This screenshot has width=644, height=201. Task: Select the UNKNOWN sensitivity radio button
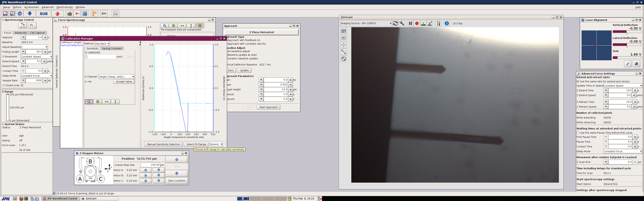coord(86,53)
